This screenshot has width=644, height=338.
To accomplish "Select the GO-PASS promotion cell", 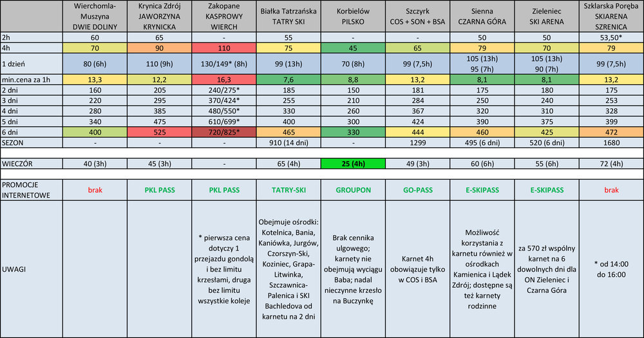I will click(x=418, y=190).
